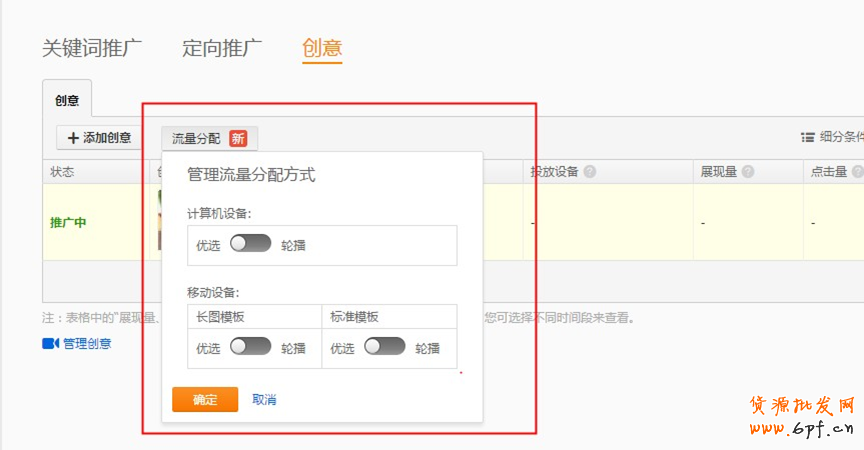864x450 pixels.
Task: Click the red 新 badge icon
Action: pyautogui.click(x=238, y=138)
